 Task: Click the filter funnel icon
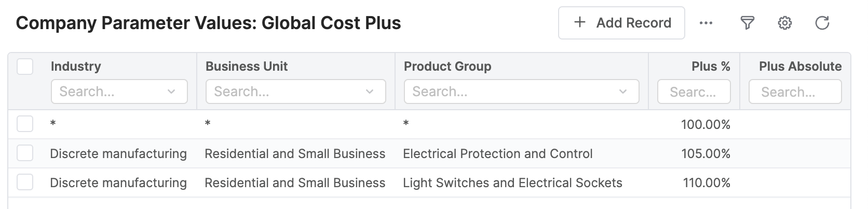747,23
